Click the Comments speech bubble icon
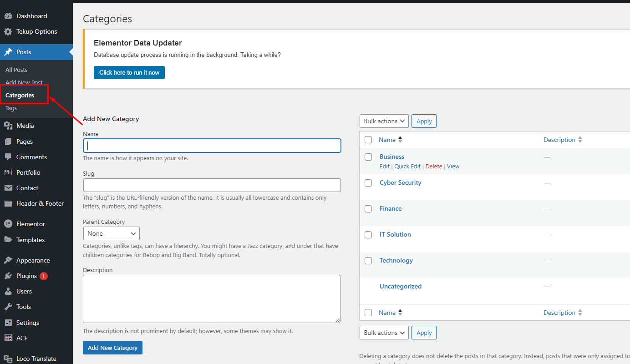This screenshot has height=364, width=630. [x=8, y=157]
